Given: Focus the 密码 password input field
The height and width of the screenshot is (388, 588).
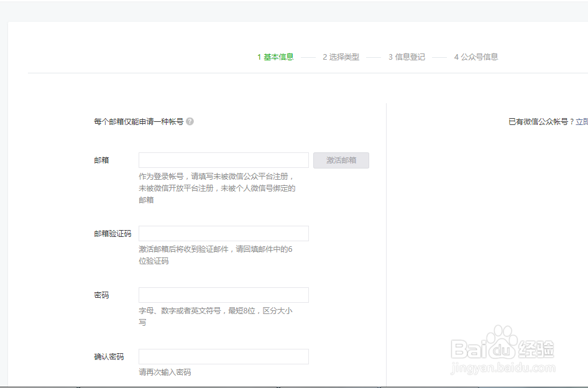Looking at the screenshot, I should 224,295.
